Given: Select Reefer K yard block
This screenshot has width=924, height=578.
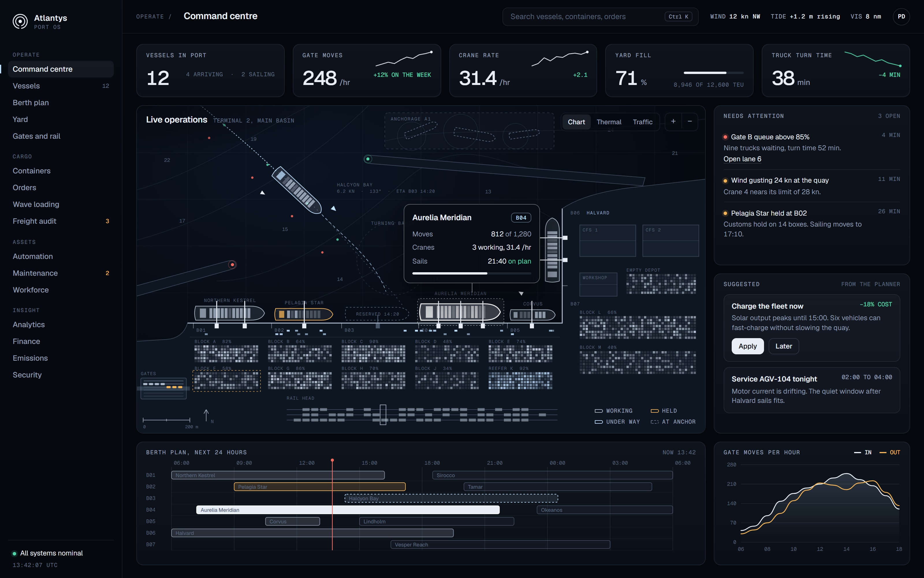Looking at the screenshot, I should pos(520,381).
